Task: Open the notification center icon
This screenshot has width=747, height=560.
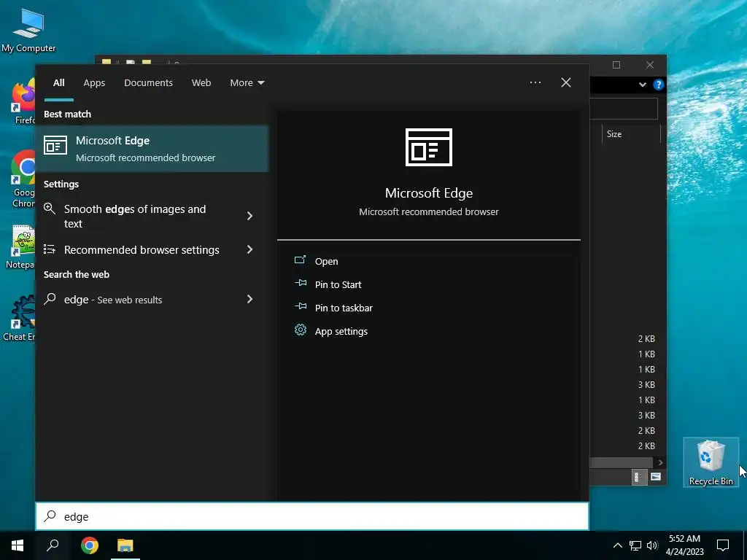Action: tap(723, 545)
